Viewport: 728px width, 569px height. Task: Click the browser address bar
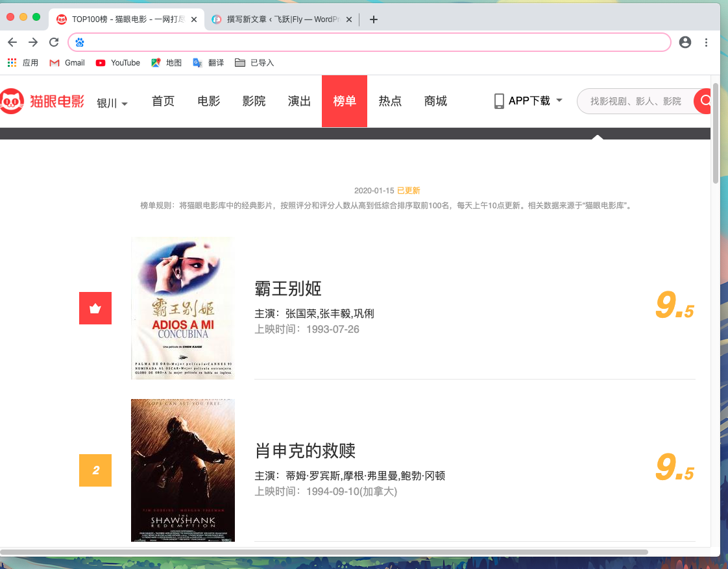[369, 42]
